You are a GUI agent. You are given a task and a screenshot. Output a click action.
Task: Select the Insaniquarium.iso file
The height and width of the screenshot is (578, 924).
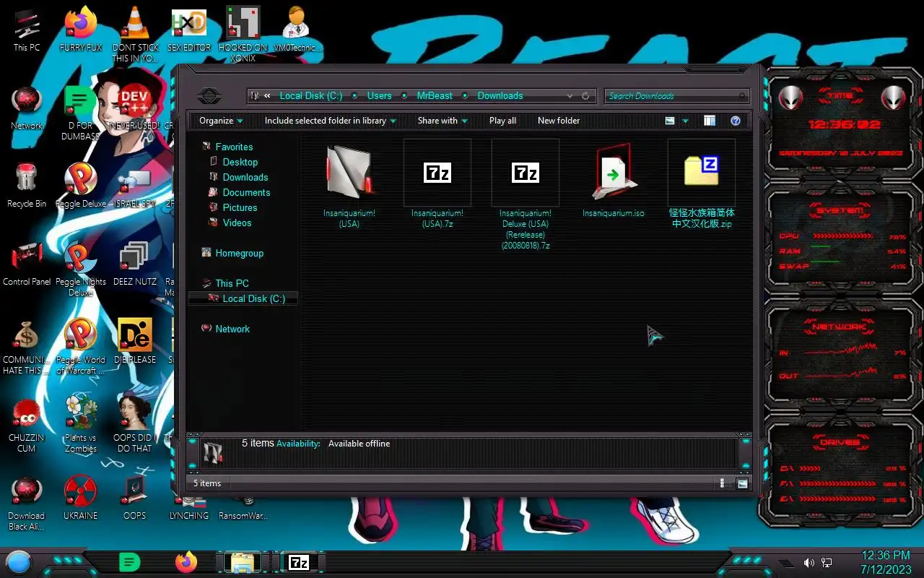point(614,179)
